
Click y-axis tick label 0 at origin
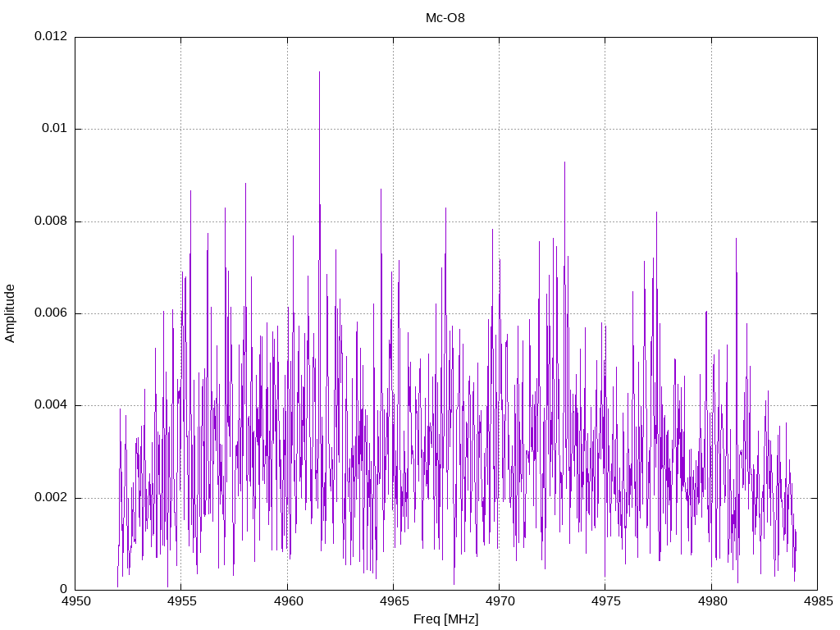[64, 589]
